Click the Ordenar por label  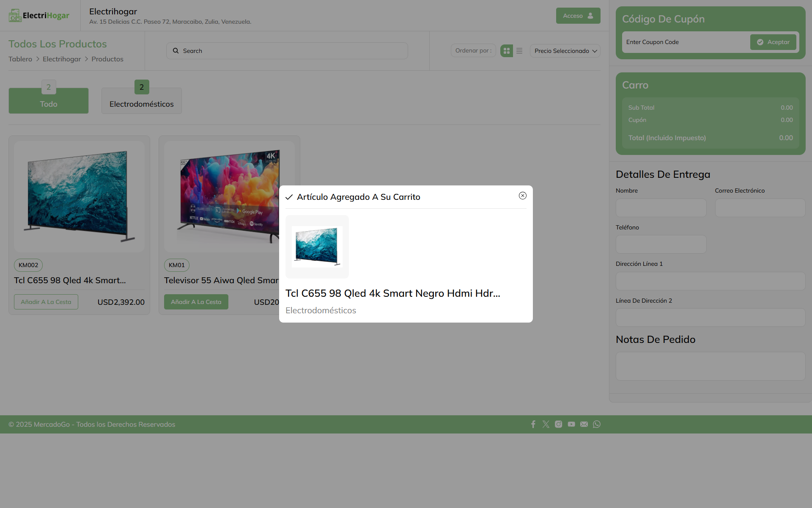pos(473,50)
